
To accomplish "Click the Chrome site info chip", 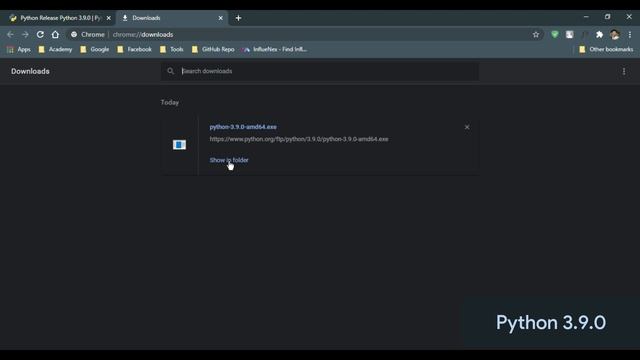I will tap(87, 35).
